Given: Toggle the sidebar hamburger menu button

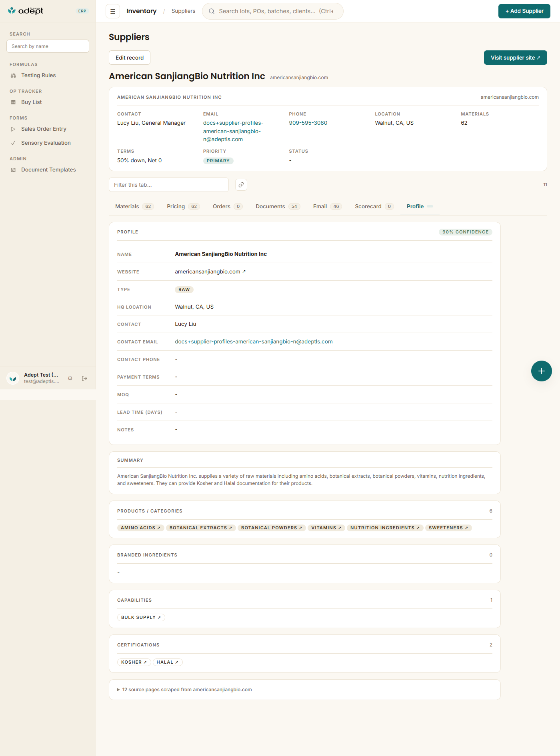Looking at the screenshot, I should click(x=113, y=11).
